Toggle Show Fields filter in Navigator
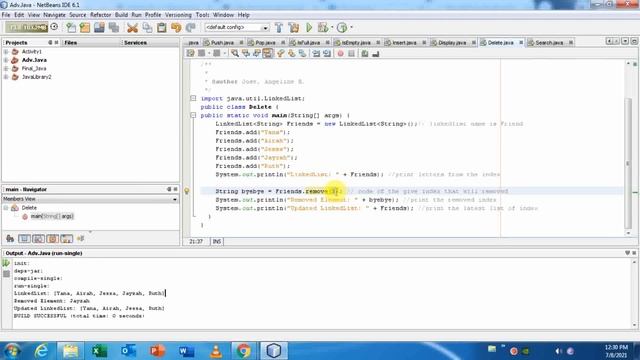 tap(24, 238)
